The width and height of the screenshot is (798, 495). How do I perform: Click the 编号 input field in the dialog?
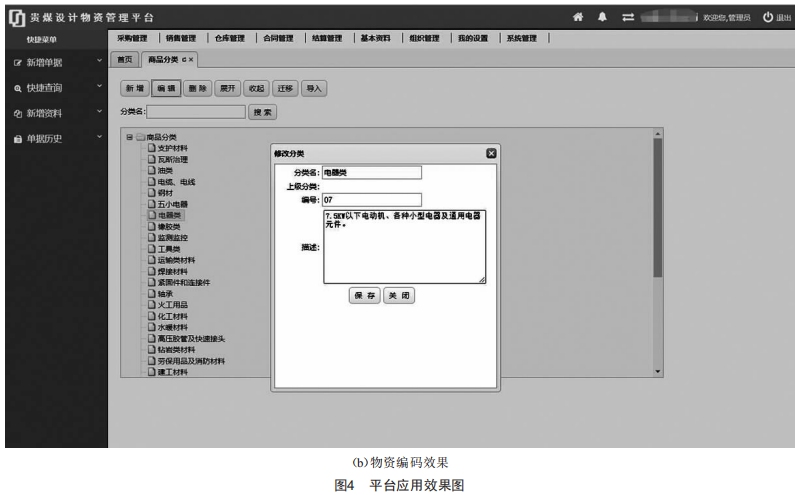point(372,199)
